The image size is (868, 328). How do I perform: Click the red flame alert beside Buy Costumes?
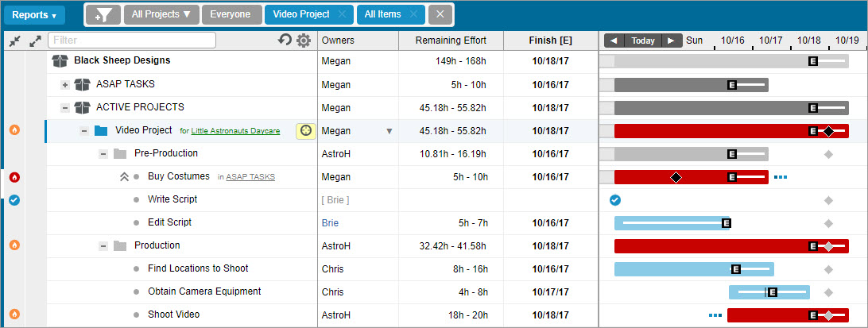(x=14, y=177)
